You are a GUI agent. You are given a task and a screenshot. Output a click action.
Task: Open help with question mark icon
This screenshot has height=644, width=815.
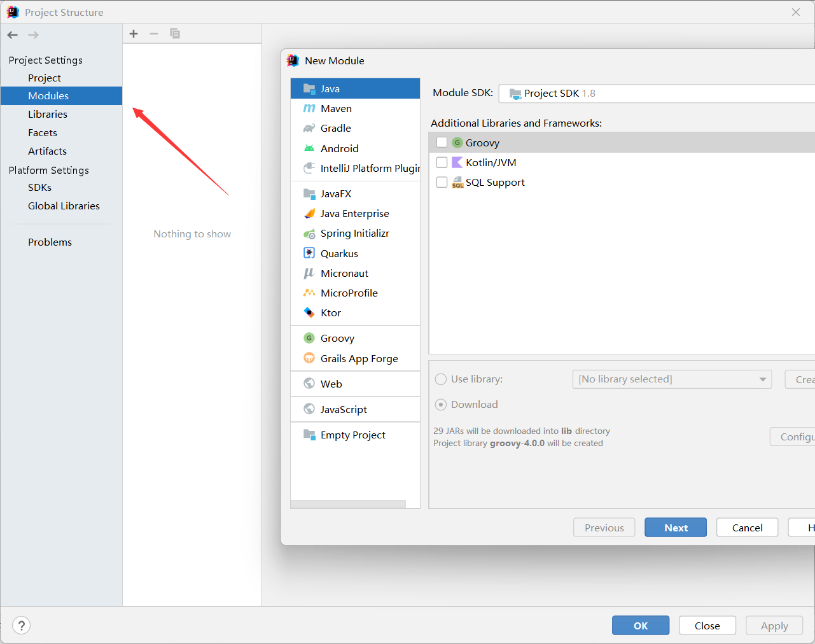21,626
